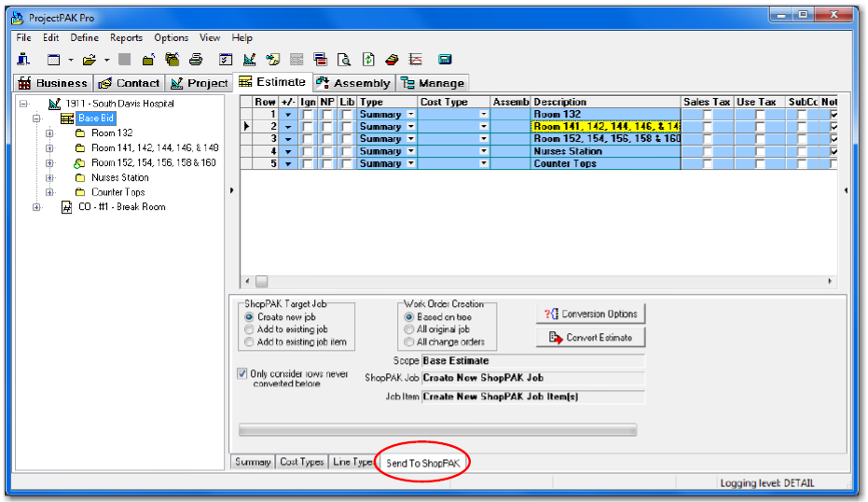Click the open folder toolbar icon
The width and height of the screenshot is (868, 502).
(89, 60)
